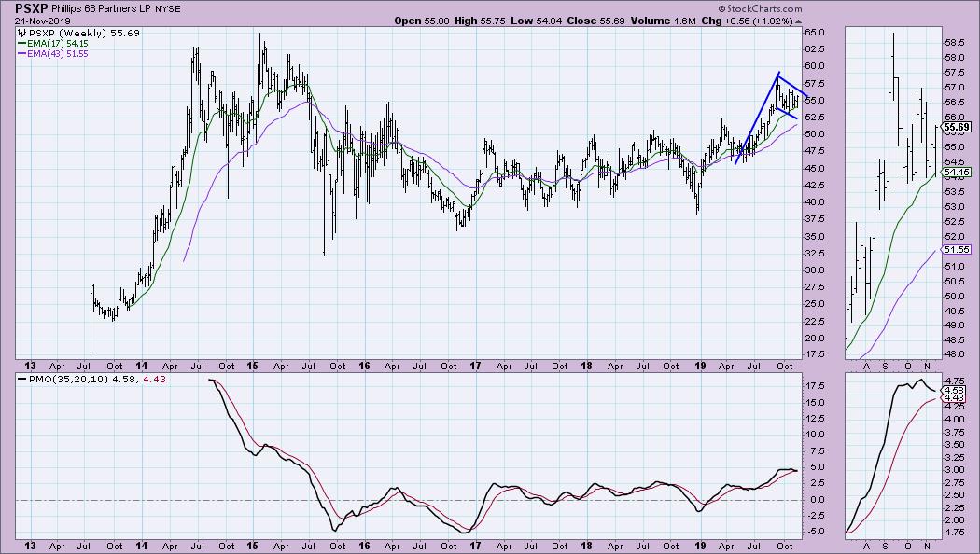Select the 10.0 label on PMO axis

coord(815,435)
